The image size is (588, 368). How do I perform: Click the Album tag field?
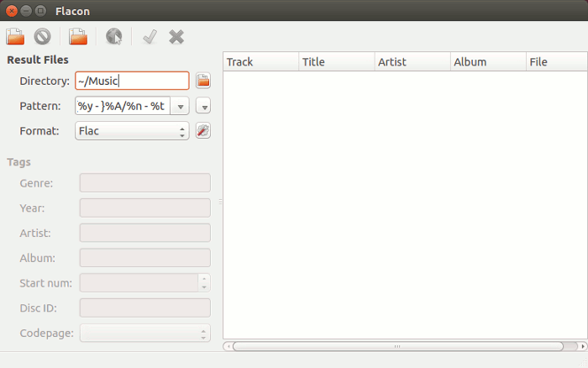145,258
